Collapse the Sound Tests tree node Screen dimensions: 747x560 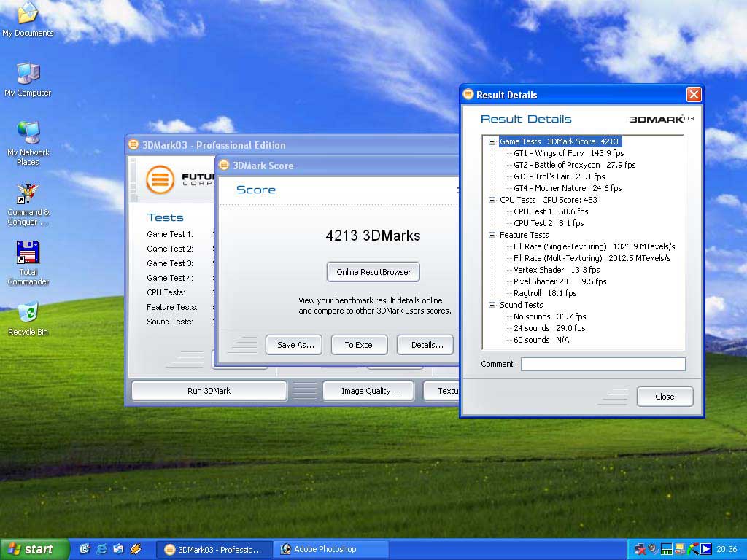492,305
